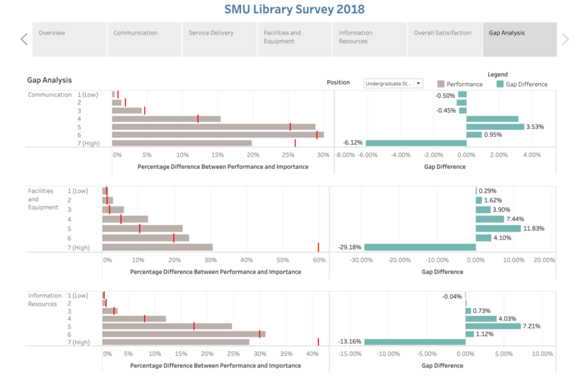Open Facilities and Equipment tab
The height and width of the screenshot is (380, 588).
[295, 40]
